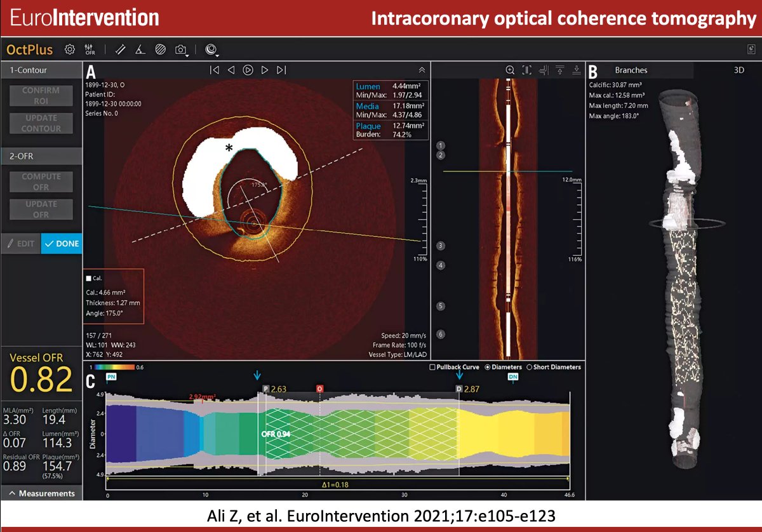This screenshot has width=762, height=532.
Task: Click the Max angle: 183.0° text
Action: pos(615,116)
